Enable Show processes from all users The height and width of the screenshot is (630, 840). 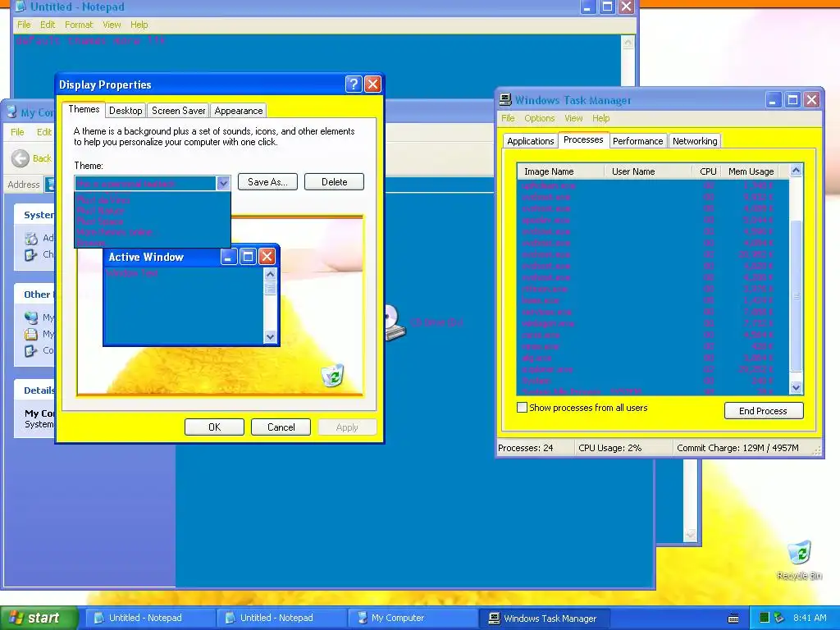point(522,407)
